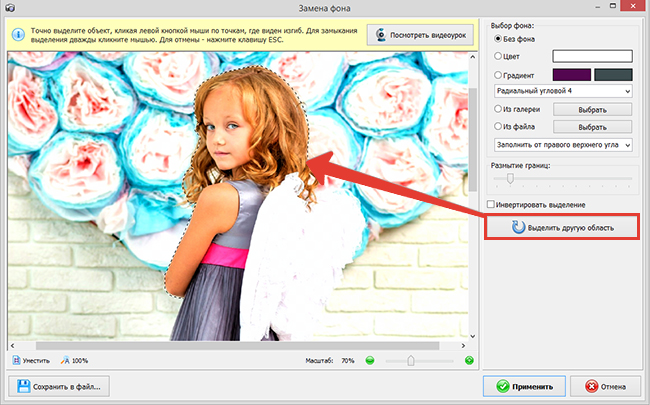Click Выбрать next to Из файла

coord(592,127)
